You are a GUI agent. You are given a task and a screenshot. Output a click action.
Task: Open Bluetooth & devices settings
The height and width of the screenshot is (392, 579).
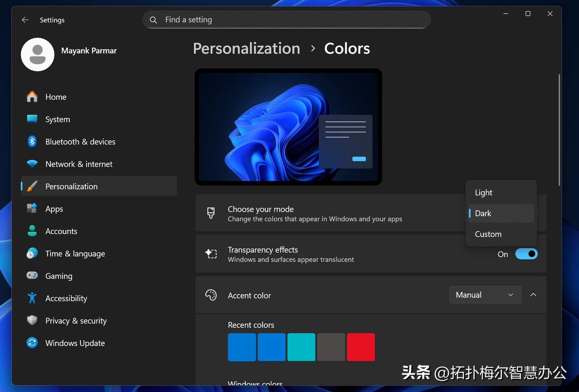tap(80, 142)
